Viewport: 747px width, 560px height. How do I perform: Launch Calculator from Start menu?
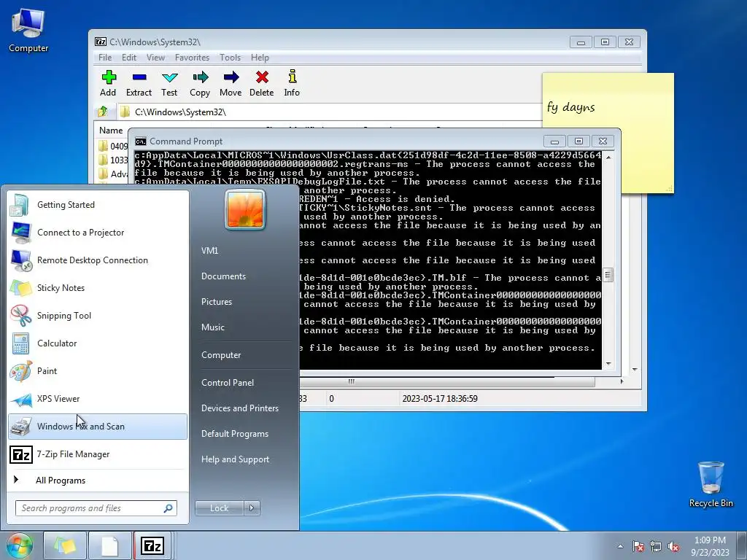click(98, 343)
